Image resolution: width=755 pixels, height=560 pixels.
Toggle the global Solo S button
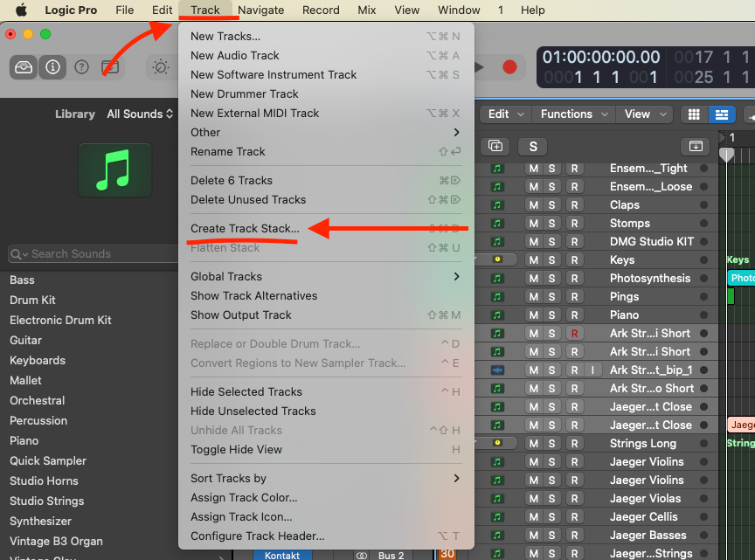point(532,146)
